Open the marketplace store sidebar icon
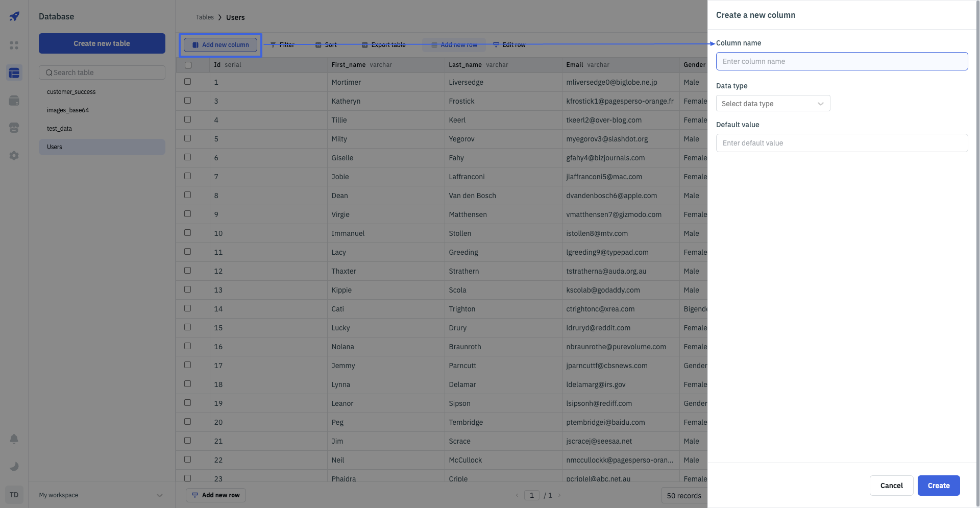 coord(14,128)
